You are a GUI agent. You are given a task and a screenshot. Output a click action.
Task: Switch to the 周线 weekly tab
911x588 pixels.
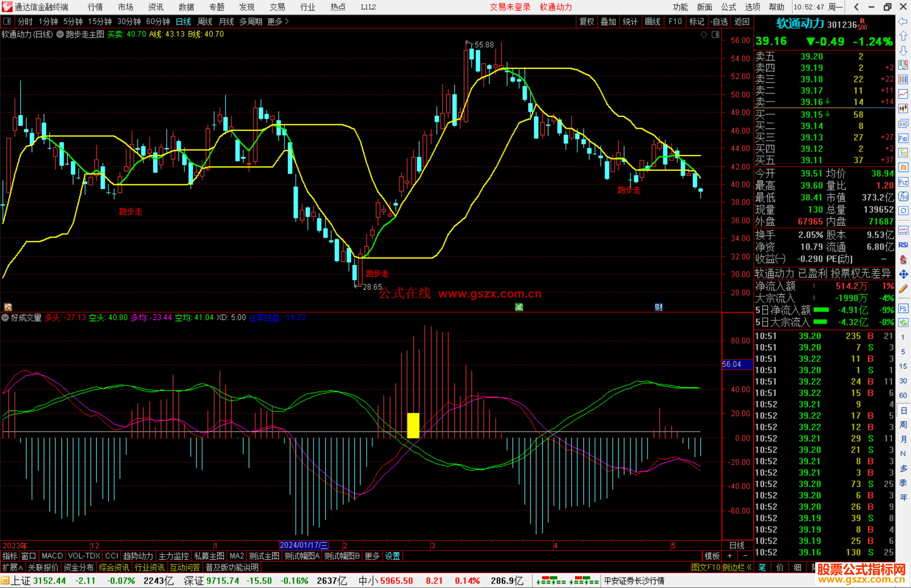205,21
